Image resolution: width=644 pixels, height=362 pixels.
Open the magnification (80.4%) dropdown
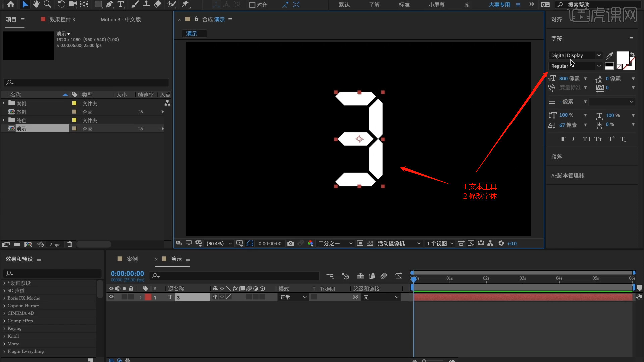pyautogui.click(x=219, y=243)
